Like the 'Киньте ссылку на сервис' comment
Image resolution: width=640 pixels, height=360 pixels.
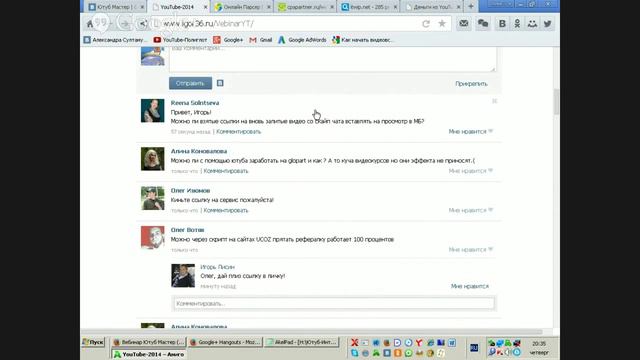[471, 210]
